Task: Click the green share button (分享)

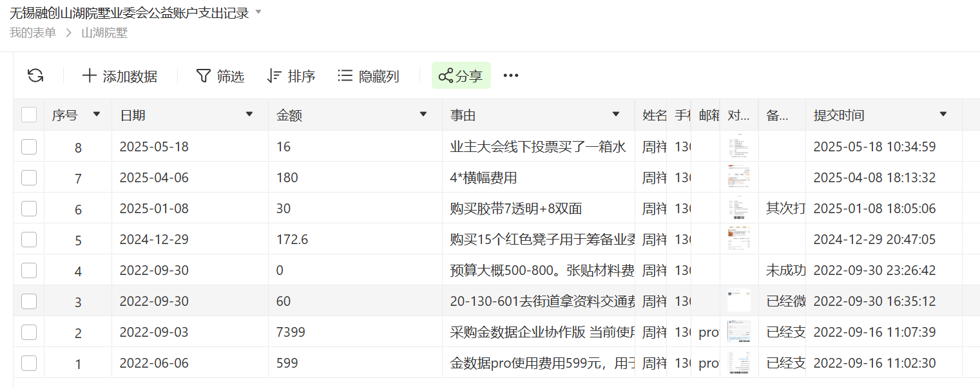Action: click(x=461, y=76)
